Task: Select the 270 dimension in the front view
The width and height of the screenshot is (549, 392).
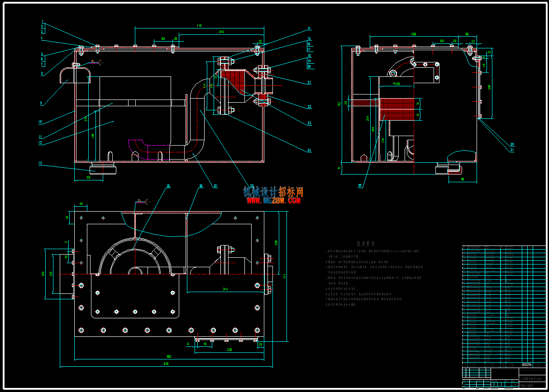Action: pos(221,32)
